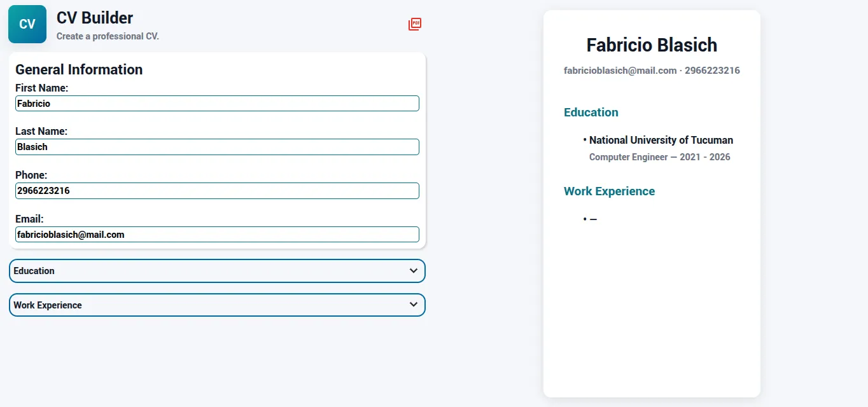Select the Phone number field
The image size is (868, 407).
(216, 190)
